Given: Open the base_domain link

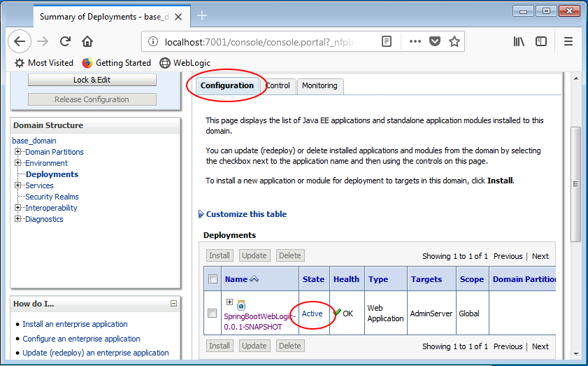Looking at the screenshot, I should click(x=34, y=141).
